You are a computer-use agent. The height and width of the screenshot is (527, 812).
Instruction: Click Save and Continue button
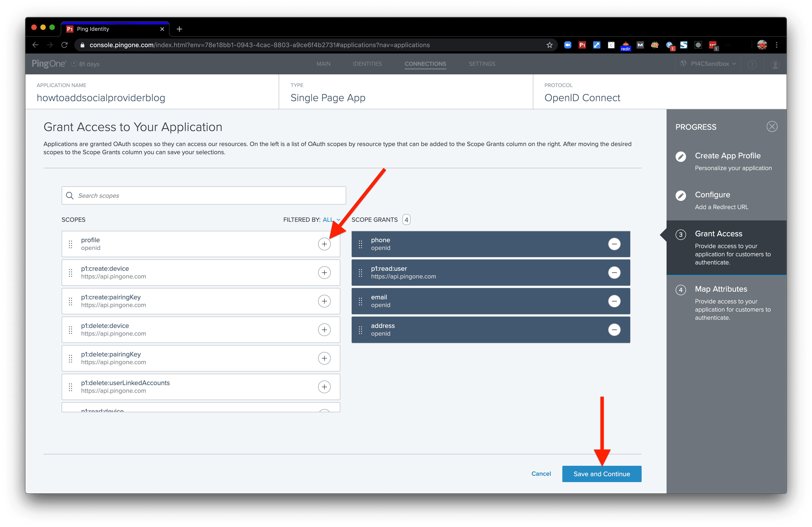click(602, 474)
